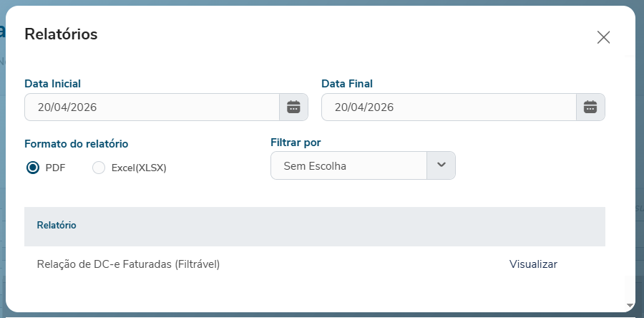Click the Filtrar por label
Image resolution: width=644 pixels, height=318 pixels.
(x=296, y=142)
